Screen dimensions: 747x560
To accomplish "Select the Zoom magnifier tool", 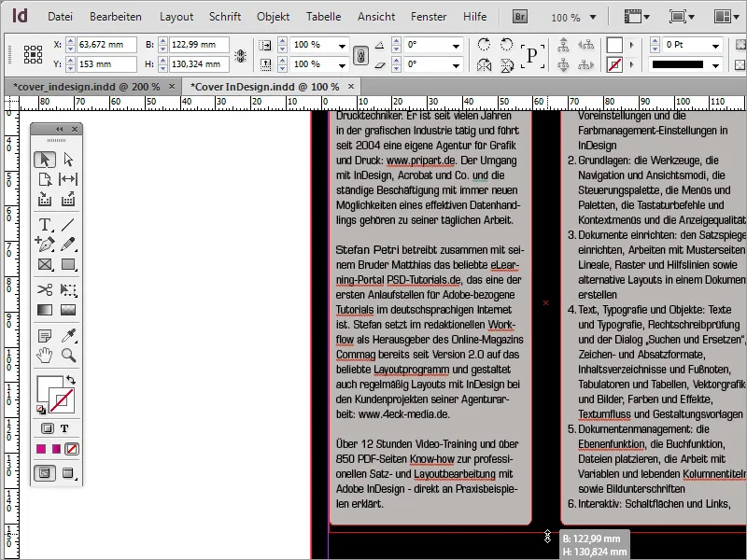I will click(68, 356).
